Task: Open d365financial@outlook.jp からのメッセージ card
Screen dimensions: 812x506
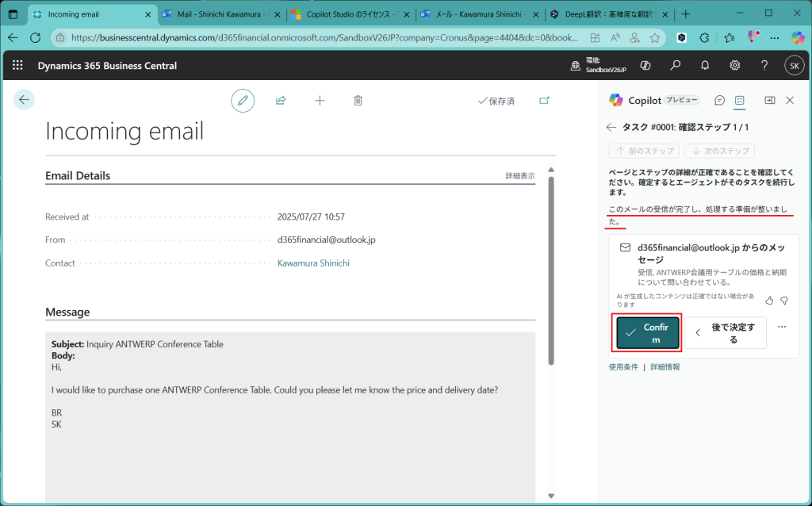Action: (x=704, y=265)
